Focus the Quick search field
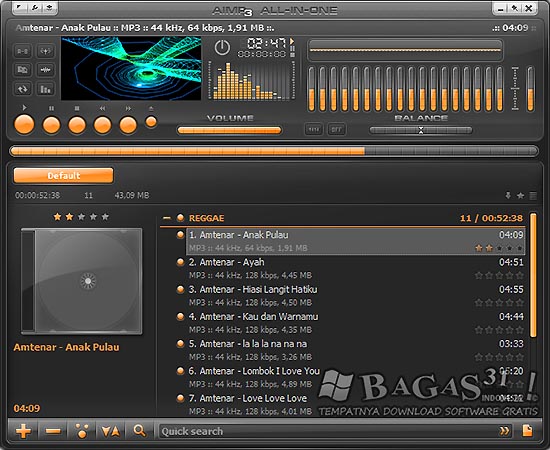The width and height of the screenshot is (550, 450). (328, 431)
